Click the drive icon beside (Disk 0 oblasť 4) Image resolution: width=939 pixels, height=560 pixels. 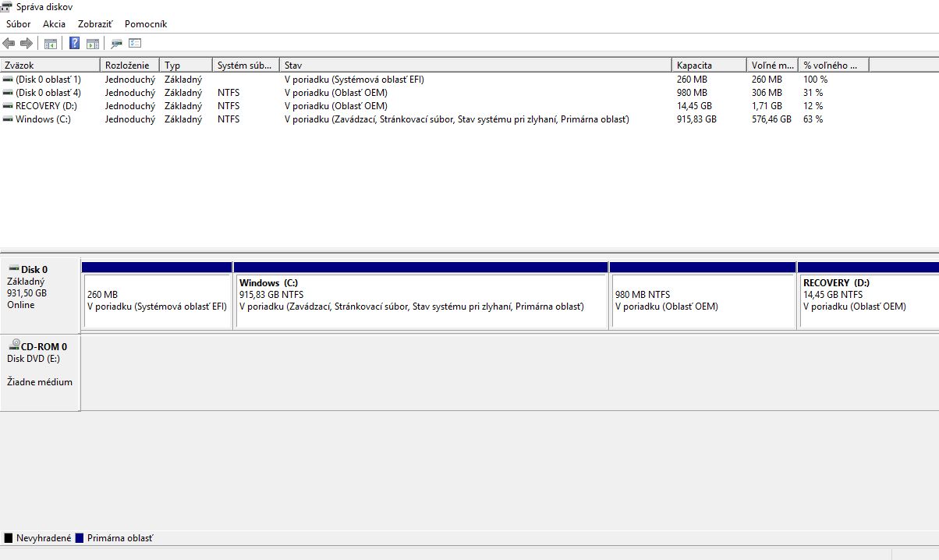[8, 93]
